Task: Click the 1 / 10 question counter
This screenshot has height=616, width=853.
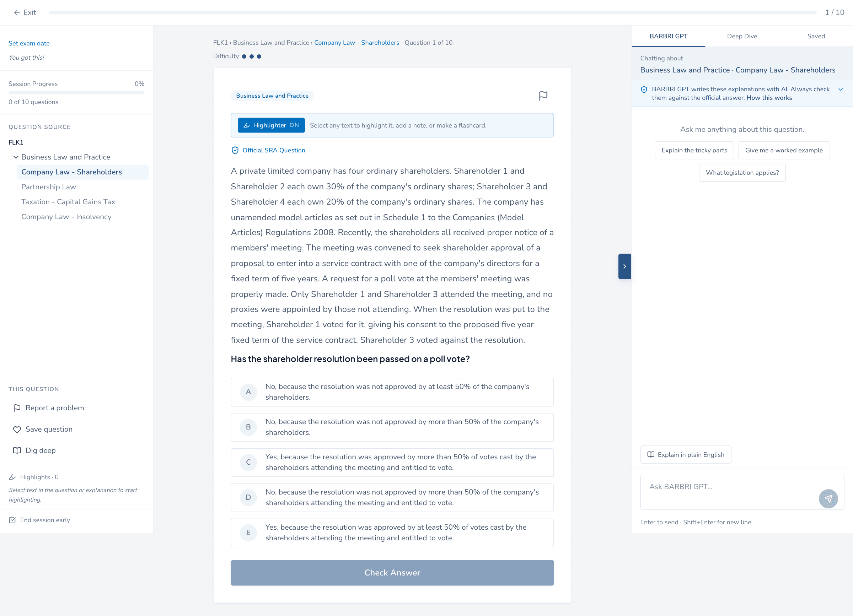Action: point(834,12)
